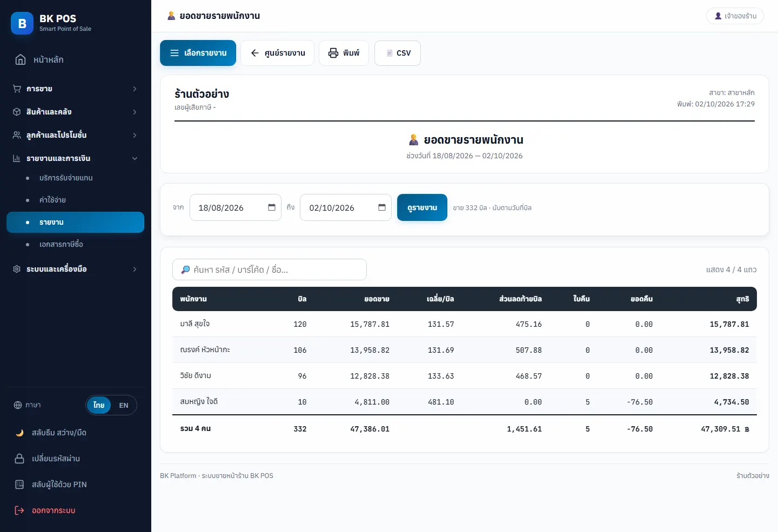
Task: Toggle light/dark theme via สลับธีม สว่าง/มืด
Action: [x=59, y=433]
